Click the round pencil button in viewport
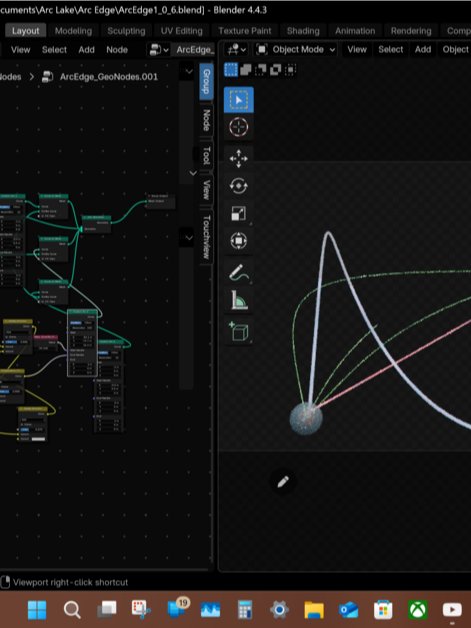This screenshot has height=628, width=471. click(283, 481)
